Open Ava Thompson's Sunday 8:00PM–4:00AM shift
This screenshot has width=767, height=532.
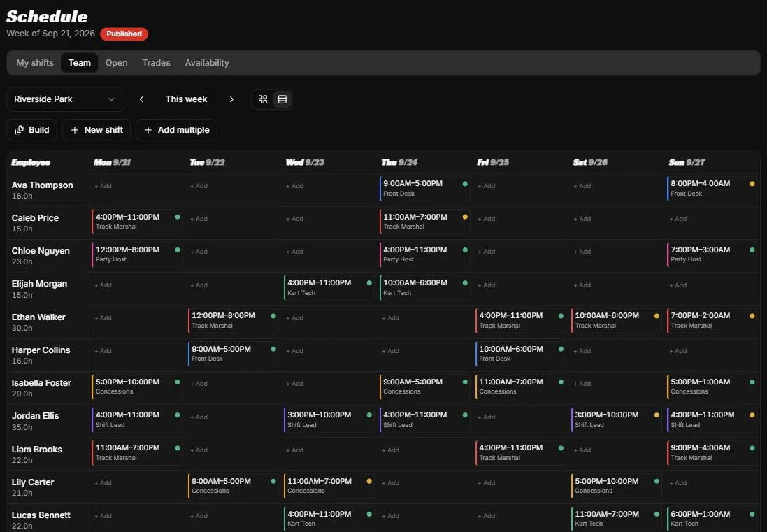tap(712, 188)
